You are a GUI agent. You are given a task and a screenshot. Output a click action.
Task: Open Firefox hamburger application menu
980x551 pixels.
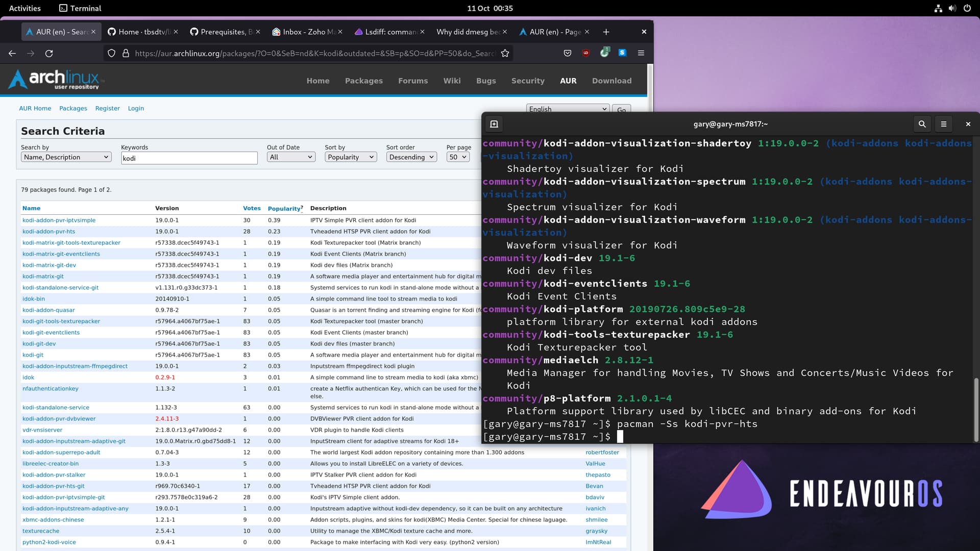641,53
